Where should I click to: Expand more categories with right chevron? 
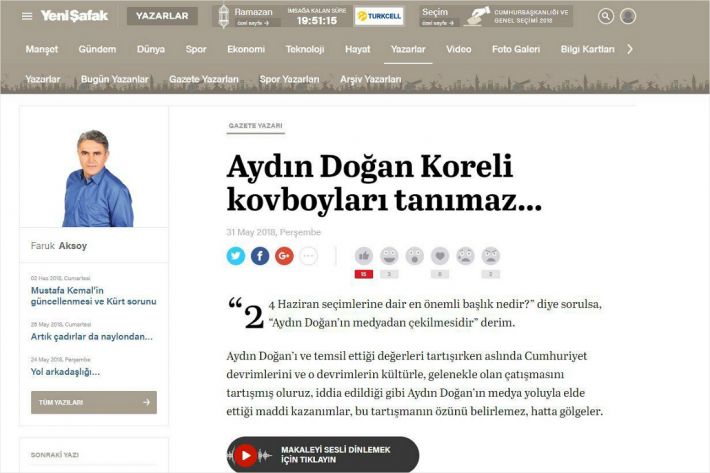click(x=629, y=49)
